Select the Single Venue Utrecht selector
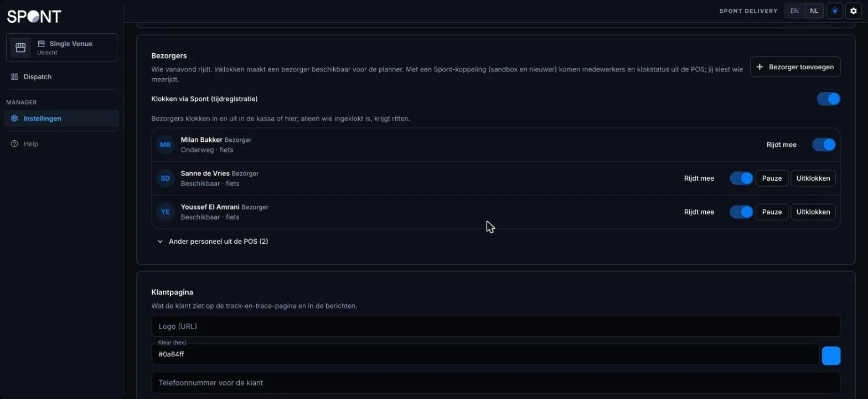This screenshot has height=399, width=868. click(61, 48)
